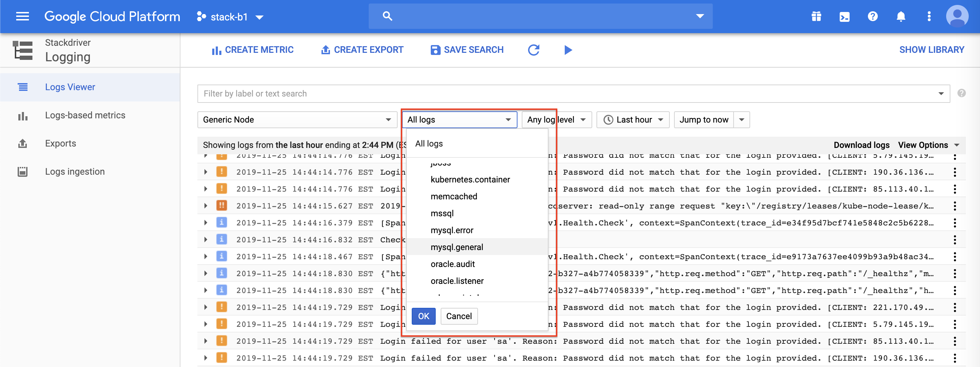Open Logs Viewer in sidebar
The width and height of the screenshot is (980, 367).
click(90, 87)
